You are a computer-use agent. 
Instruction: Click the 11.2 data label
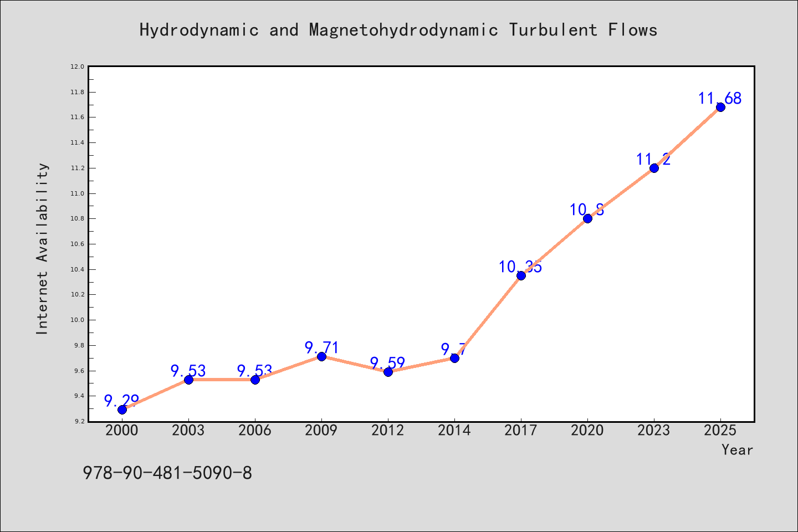coord(653,159)
